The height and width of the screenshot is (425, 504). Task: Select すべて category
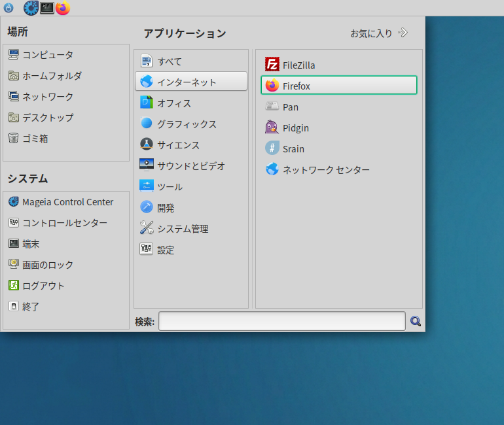[x=191, y=61]
